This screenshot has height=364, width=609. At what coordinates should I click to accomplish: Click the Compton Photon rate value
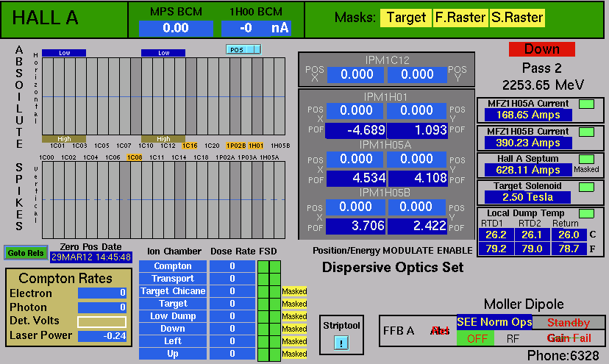(x=101, y=307)
